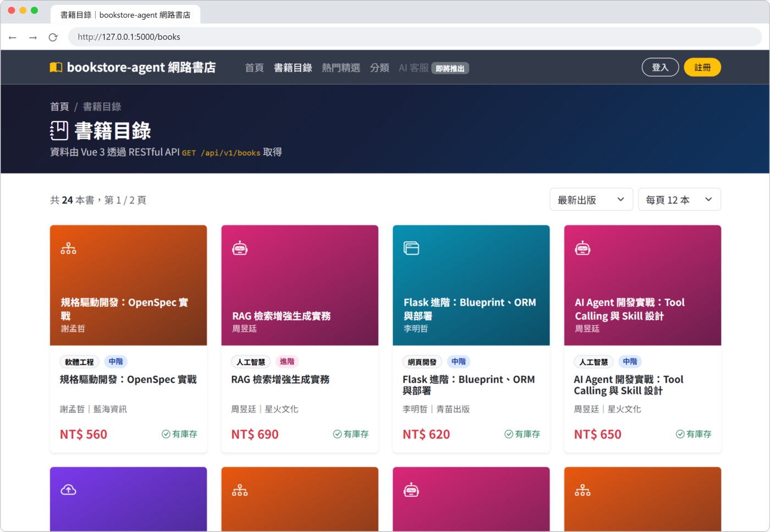Click the NT$ 620 price
This screenshot has height=532, width=770.
[426, 434]
